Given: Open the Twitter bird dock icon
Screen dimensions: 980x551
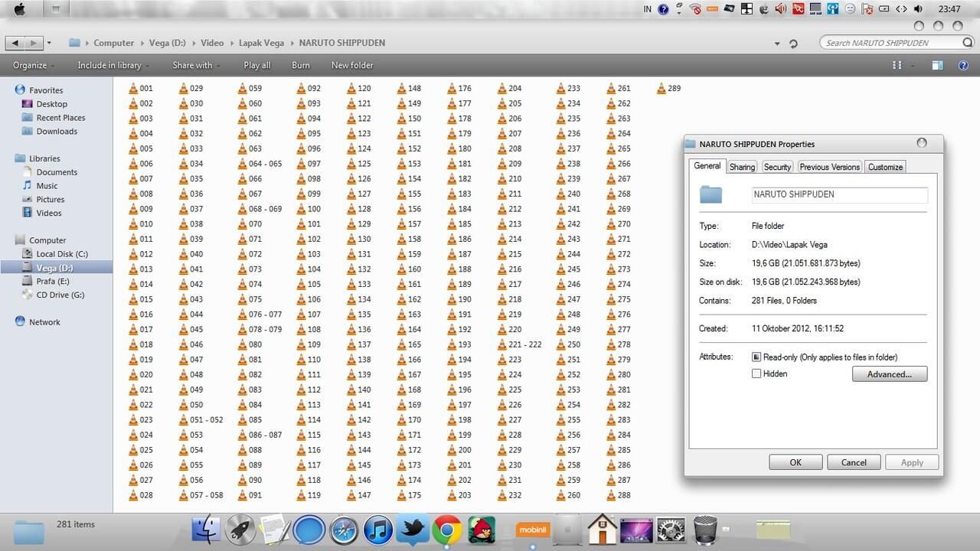Looking at the screenshot, I should [x=413, y=530].
